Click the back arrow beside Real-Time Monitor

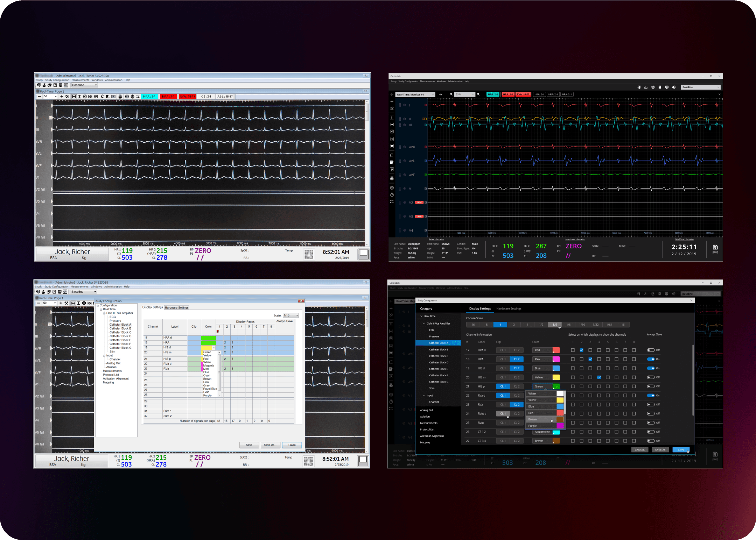pyautogui.click(x=392, y=94)
